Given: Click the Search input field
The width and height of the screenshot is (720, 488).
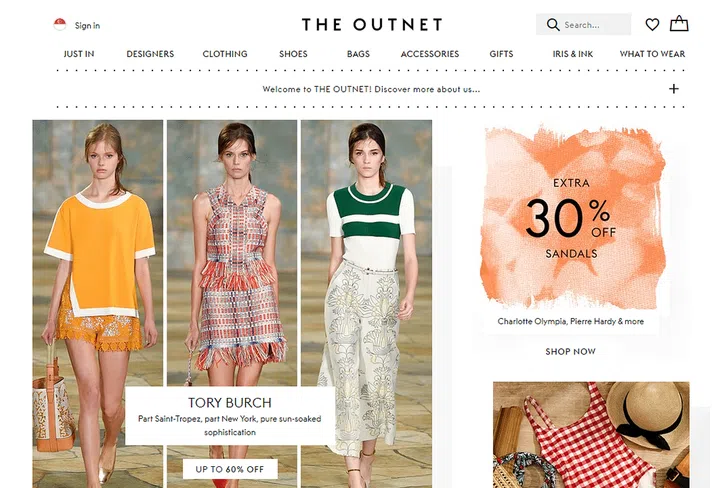Looking at the screenshot, I should [x=583, y=24].
